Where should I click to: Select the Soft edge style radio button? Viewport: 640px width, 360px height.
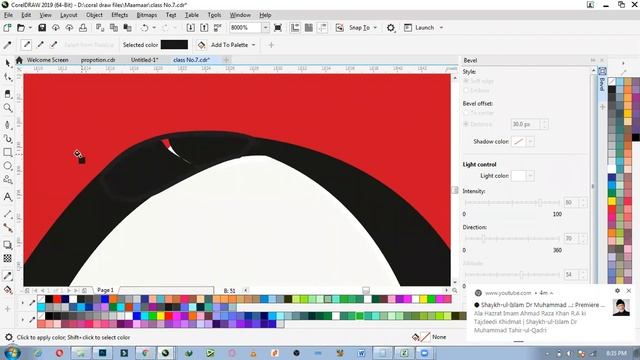466,81
